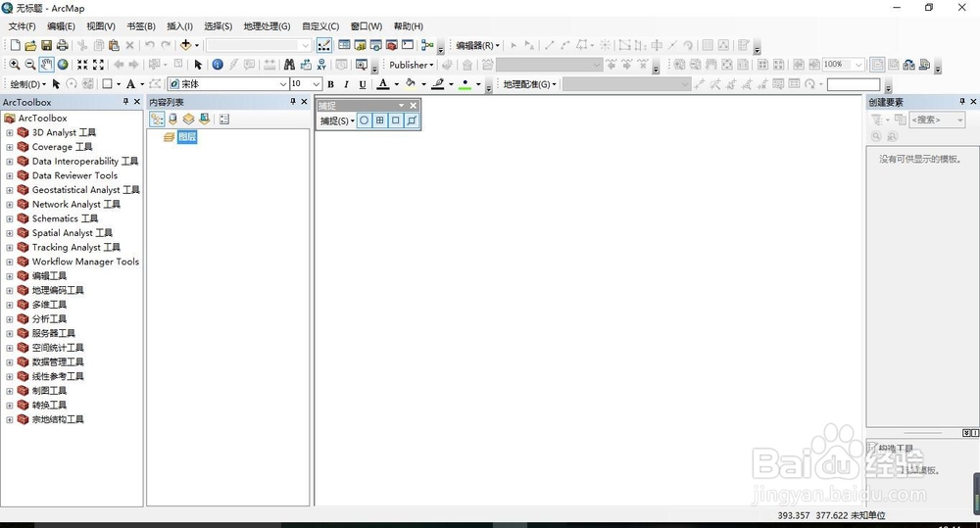The image size is (980, 528).
Task: Open the 帮助(H) menu
Action: 408,26
